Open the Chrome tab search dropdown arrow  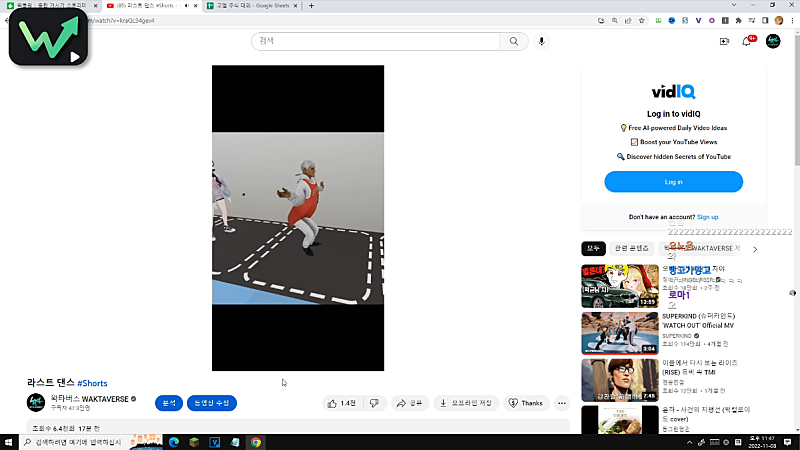pos(734,5)
